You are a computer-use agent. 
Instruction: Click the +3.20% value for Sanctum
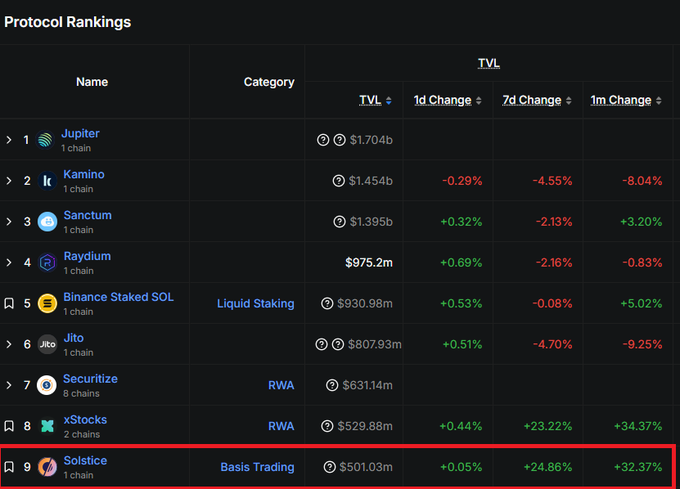pos(641,222)
